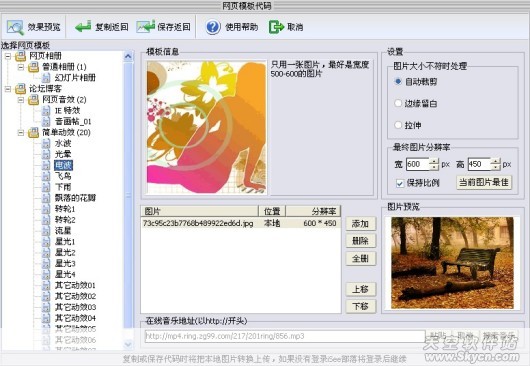Click the 简单动效 (20) folder icon
Image resolution: width=530 pixels, height=366 pixels.
click(x=33, y=132)
